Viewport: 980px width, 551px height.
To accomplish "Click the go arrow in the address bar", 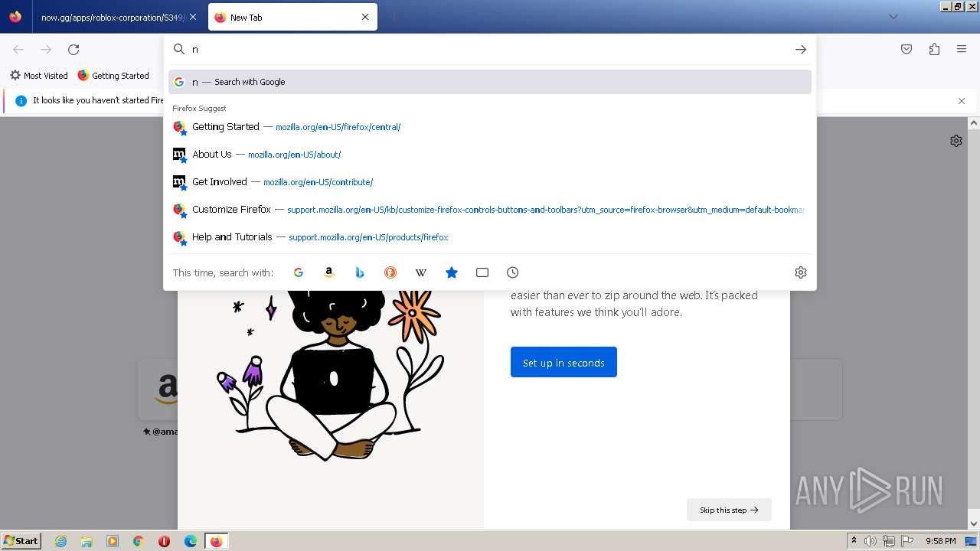I will click(x=800, y=49).
